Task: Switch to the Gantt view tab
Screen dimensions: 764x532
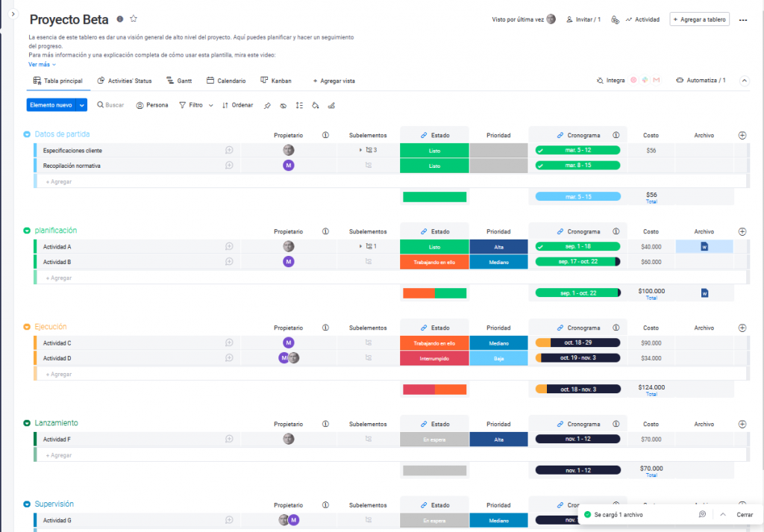Action: [179, 81]
